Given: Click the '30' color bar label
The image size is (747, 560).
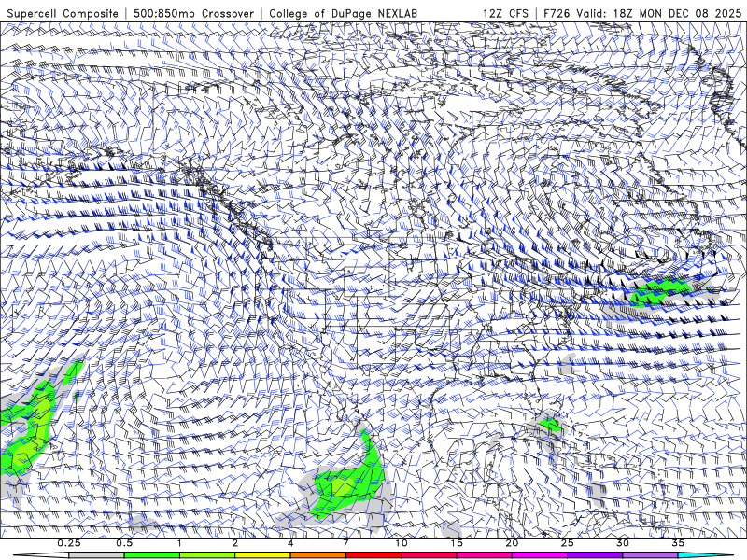Looking at the screenshot, I should [x=623, y=543].
